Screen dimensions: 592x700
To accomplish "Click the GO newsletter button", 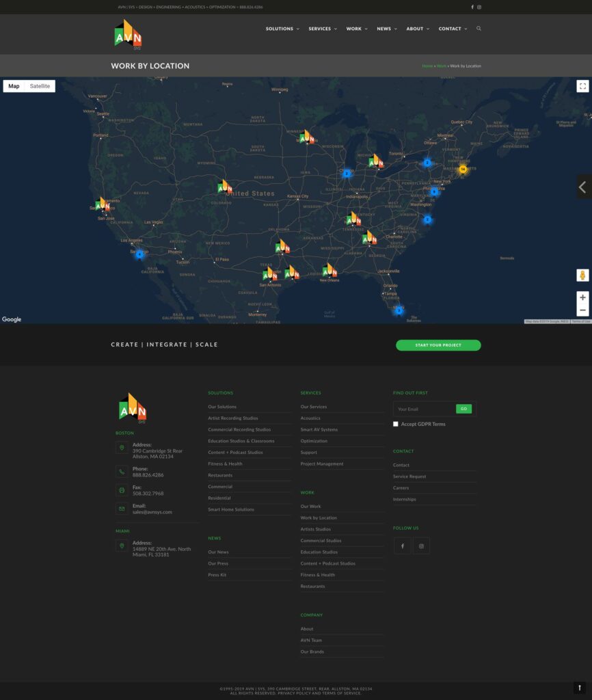I will pyautogui.click(x=464, y=409).
